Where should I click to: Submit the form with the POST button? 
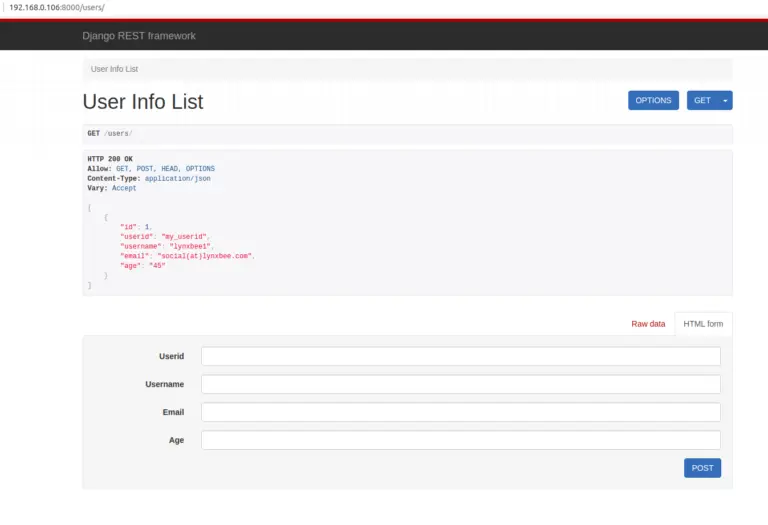[702, 468]
